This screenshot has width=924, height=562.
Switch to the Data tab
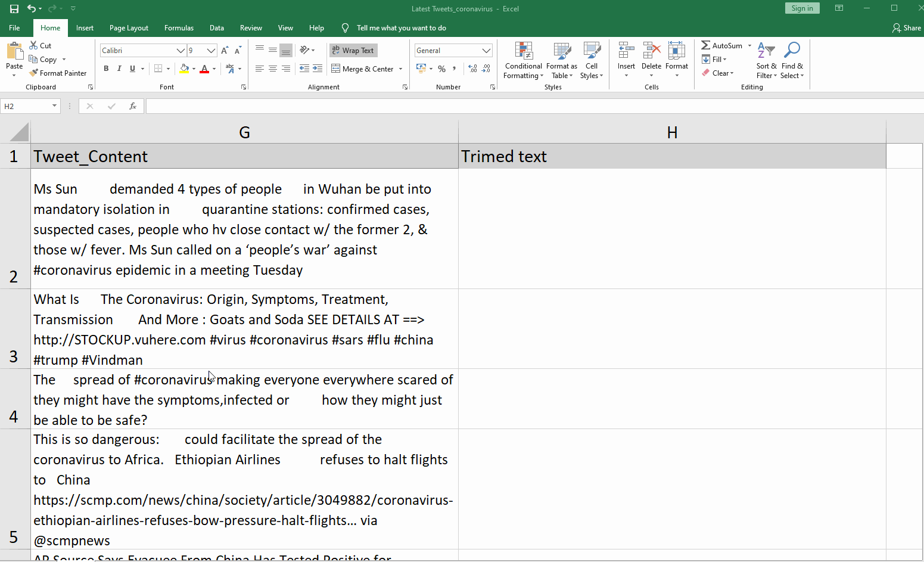pyautogui.click(x=217, y=28)
